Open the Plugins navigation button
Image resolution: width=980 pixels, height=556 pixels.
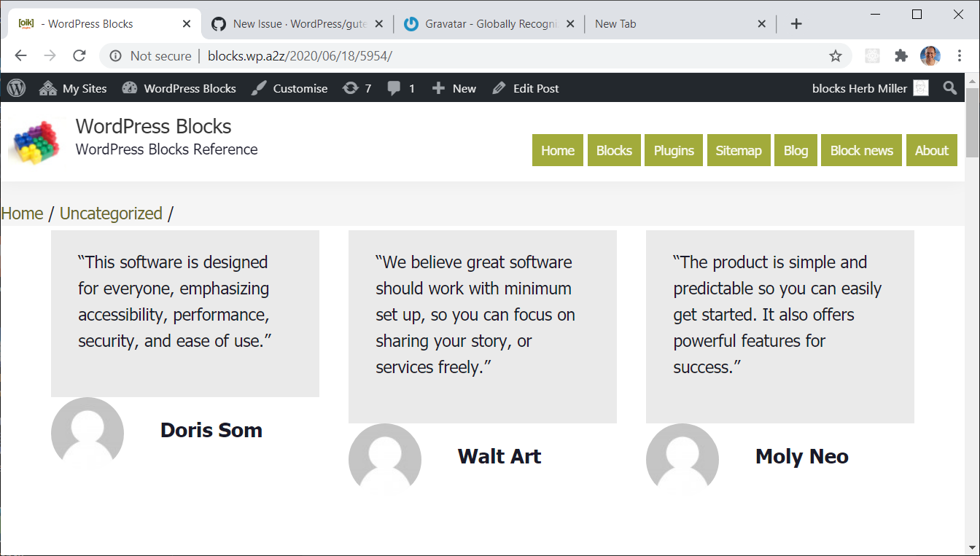pos(674,150)
